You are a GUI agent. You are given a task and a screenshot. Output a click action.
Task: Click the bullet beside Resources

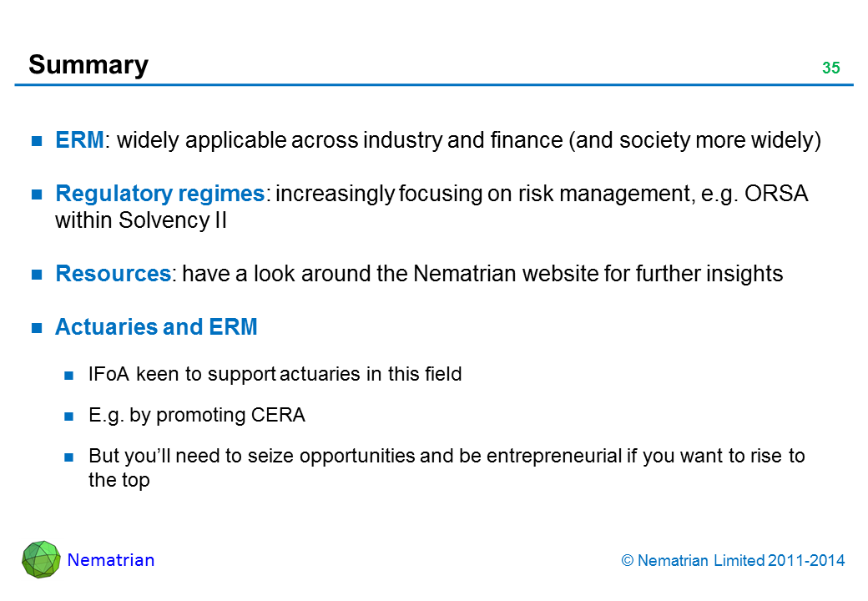[38, 275]
